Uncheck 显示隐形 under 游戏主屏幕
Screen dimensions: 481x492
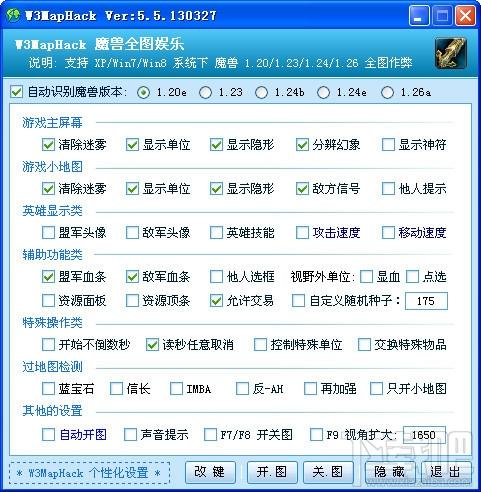point(216,145)
